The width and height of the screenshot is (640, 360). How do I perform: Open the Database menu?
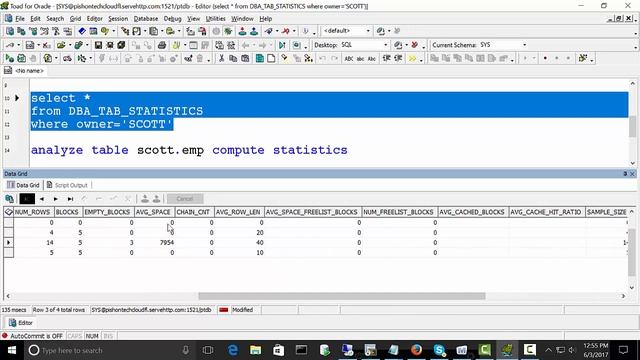click(146, 19)
